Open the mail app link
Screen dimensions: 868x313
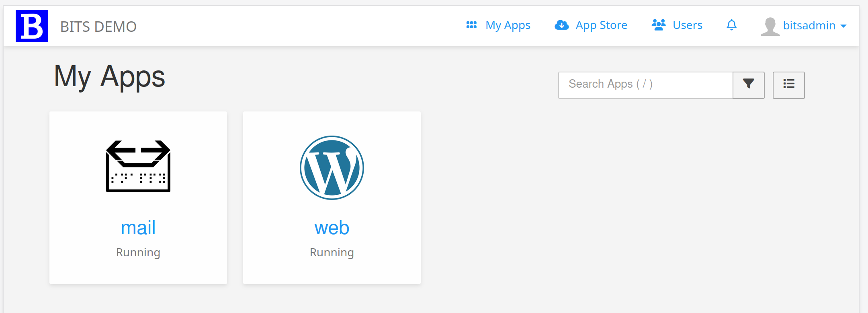(x=138, y=228)
